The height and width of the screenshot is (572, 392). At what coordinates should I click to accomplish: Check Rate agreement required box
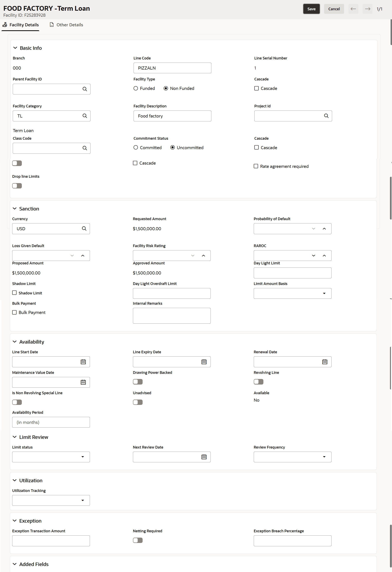pyautogui.click(x=256, y=166)
